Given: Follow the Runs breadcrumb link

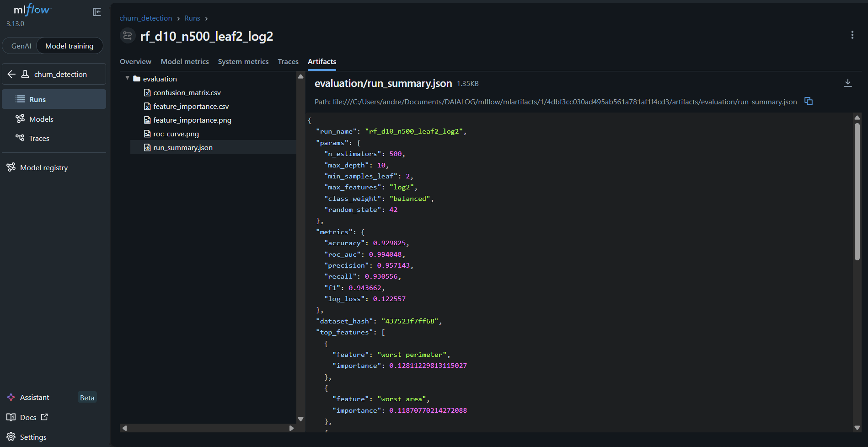Looking at the screenshot, I should [x=192, y=18].
